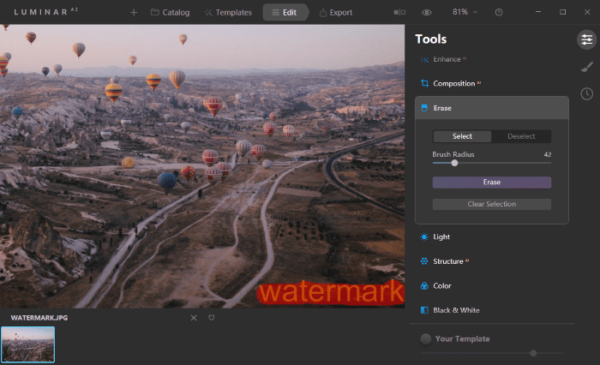
Task: Click the Light sun icon
Action: click(424, 237)
